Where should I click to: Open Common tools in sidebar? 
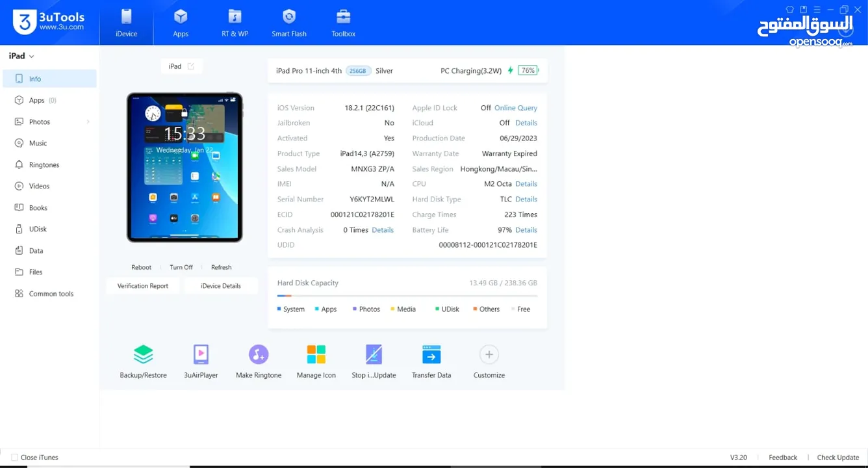pos(50,293)
